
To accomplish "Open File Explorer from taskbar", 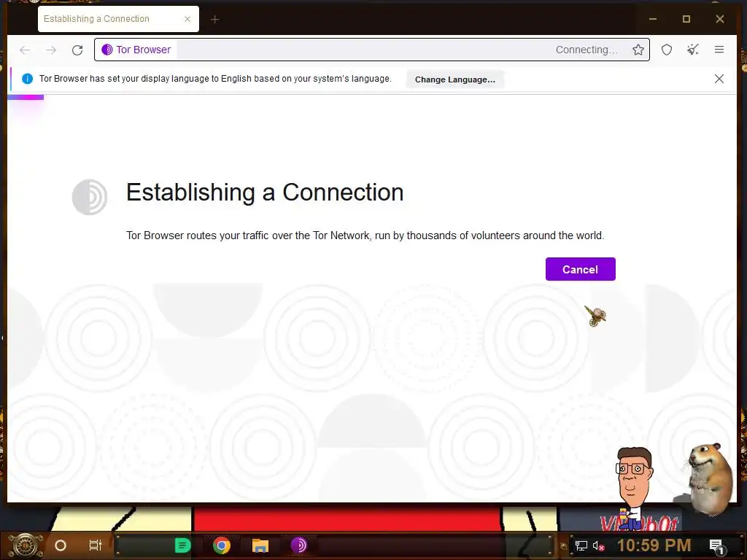I will click(x=260, y=545).
